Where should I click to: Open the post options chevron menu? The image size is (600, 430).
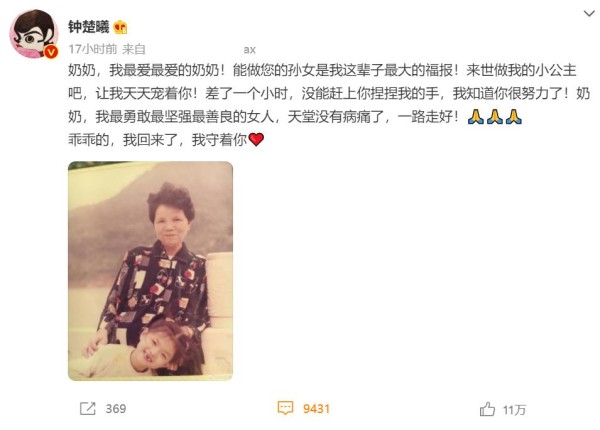589,14
